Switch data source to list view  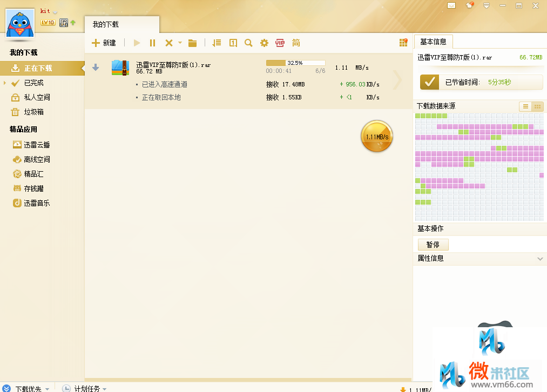[525, 106]
